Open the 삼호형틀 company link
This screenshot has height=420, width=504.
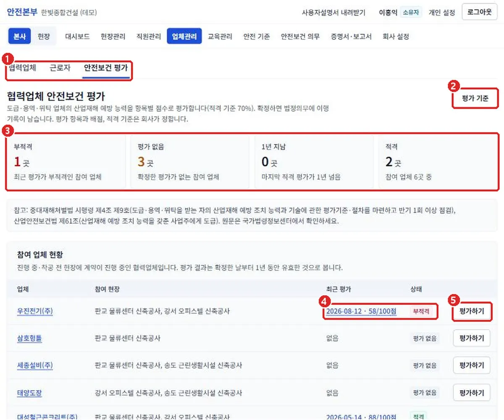pyautogui.click(x=29, y=338)
